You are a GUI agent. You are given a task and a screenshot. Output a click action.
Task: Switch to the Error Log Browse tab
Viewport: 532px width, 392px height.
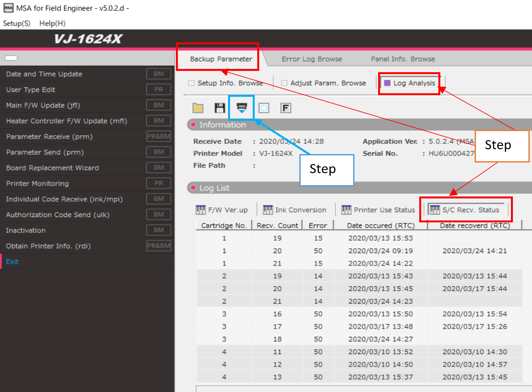pos(312,59)
